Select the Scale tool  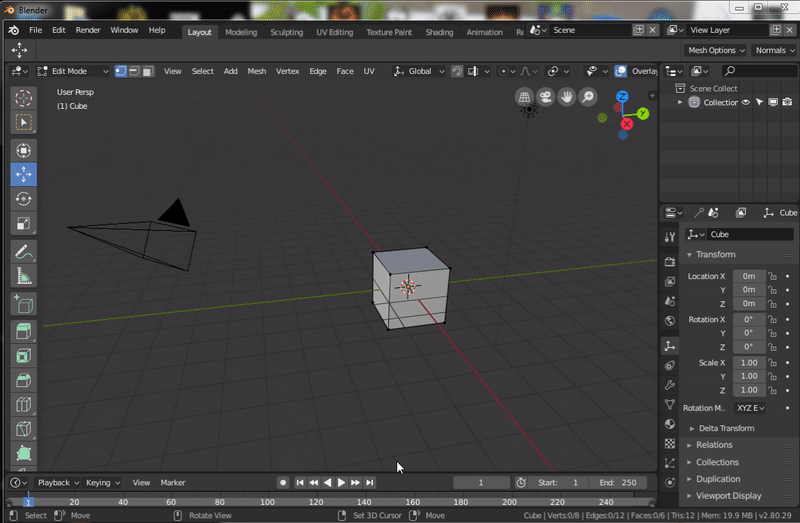click(x=23, y=223)
